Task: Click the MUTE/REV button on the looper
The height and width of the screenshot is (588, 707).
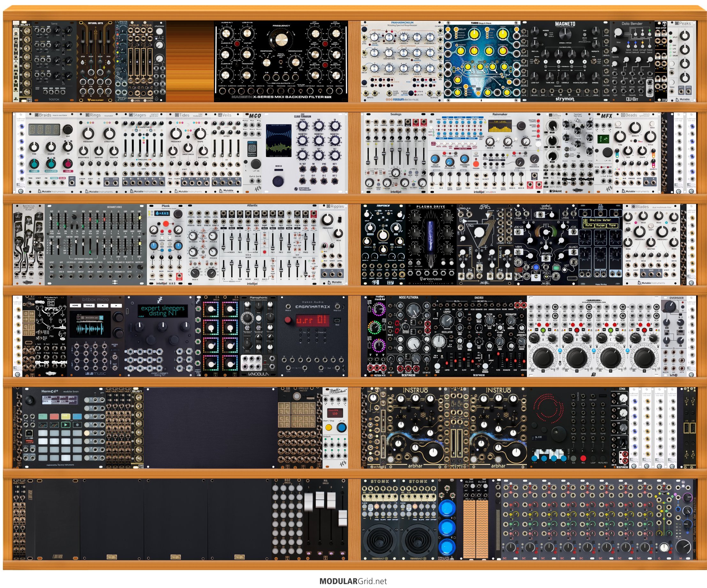Action: [603, 458]
